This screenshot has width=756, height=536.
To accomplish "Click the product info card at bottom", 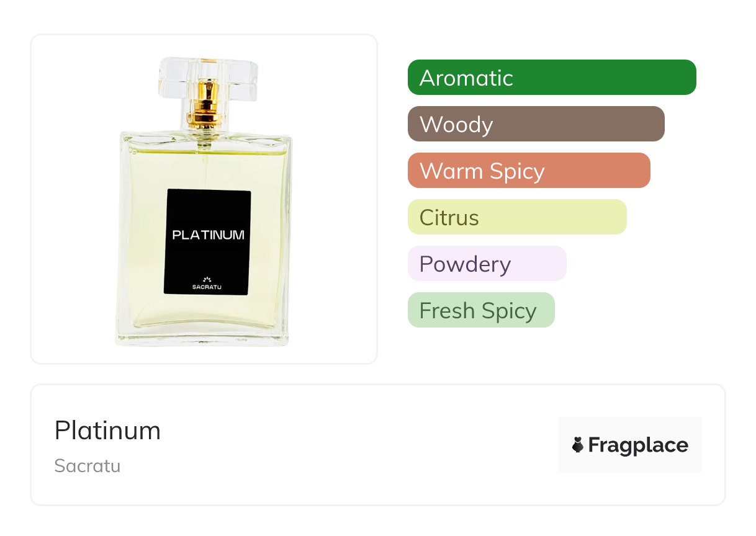I will pyautogui.click(x=378, y=445).
